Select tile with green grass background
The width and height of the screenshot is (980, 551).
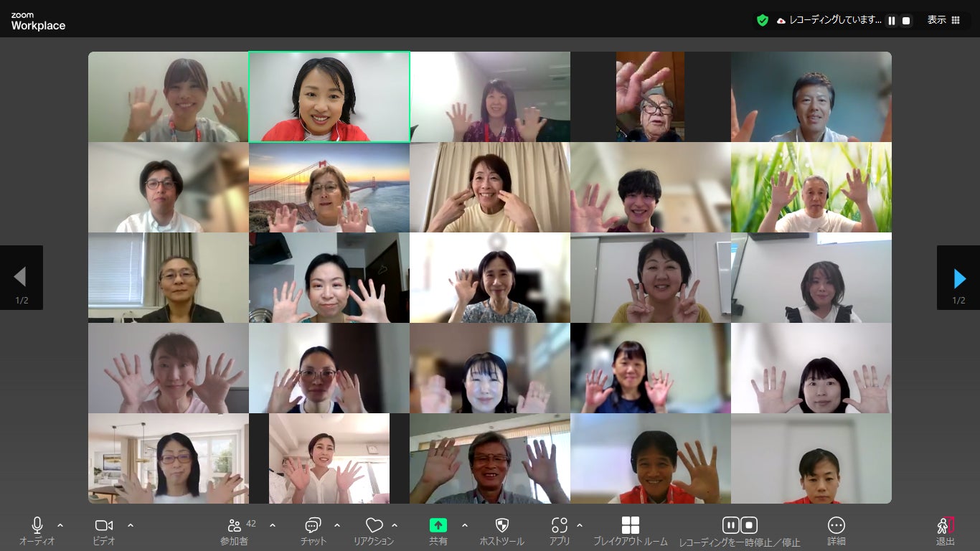coord(811,187)
